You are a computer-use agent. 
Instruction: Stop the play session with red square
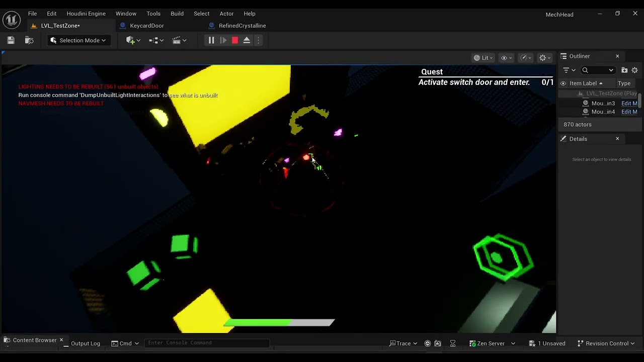pos(235,40)
